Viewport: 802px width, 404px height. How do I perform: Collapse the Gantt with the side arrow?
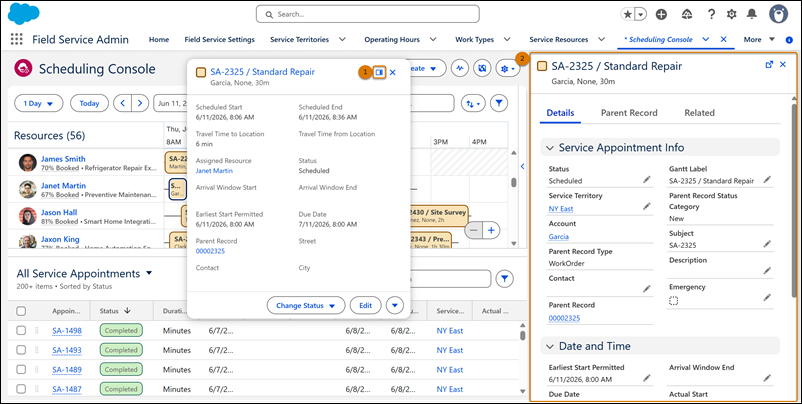coord(522,166)
